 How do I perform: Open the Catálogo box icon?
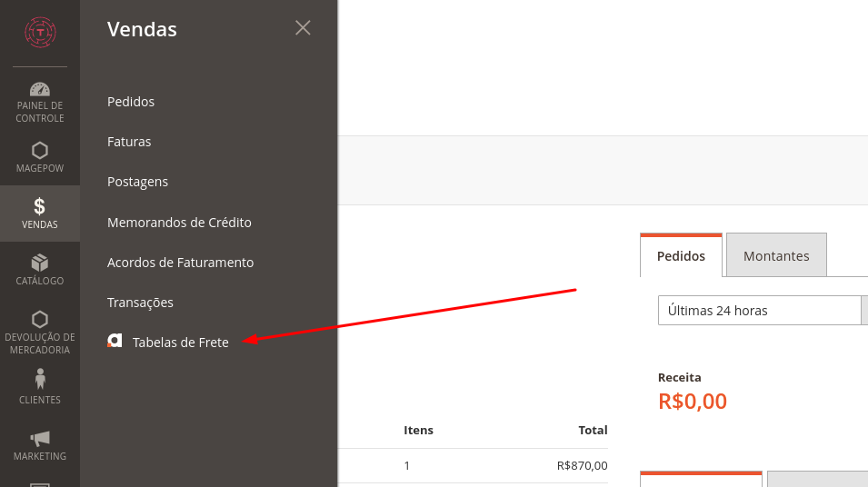click(40, 263)
